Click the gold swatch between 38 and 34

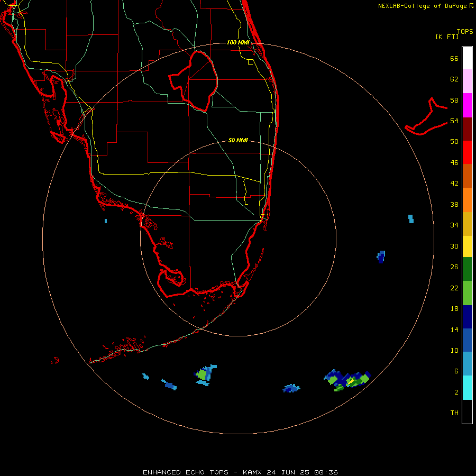(x=467, y=224)
